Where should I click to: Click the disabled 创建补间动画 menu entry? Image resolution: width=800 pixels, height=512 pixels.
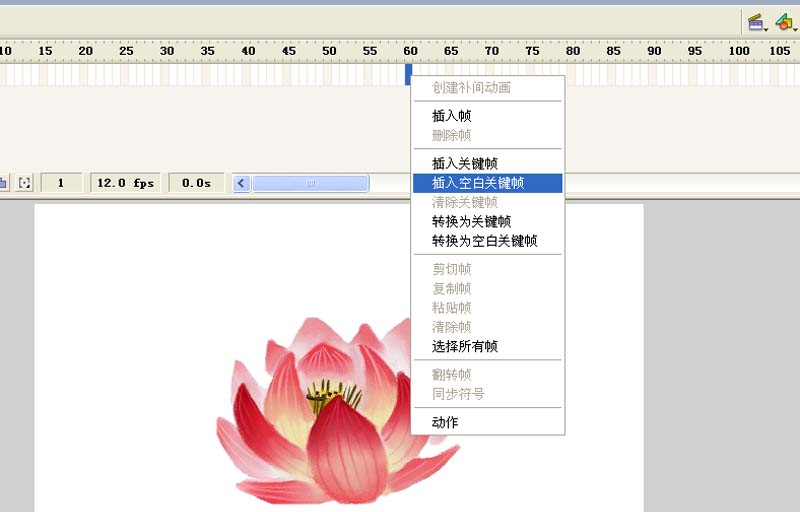(487, 88)
